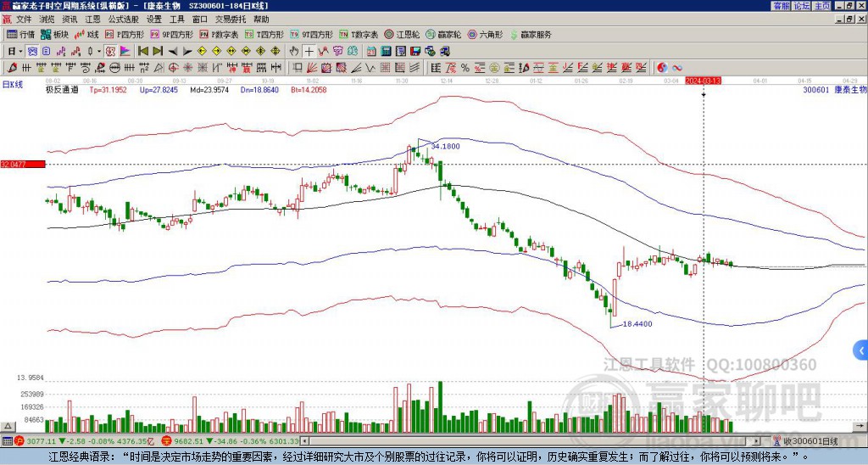The width and height of the screenshot is (868, 465).
Task: Click the percent sign tool icon
Action: pyautogui.click(x=465, y=68)
